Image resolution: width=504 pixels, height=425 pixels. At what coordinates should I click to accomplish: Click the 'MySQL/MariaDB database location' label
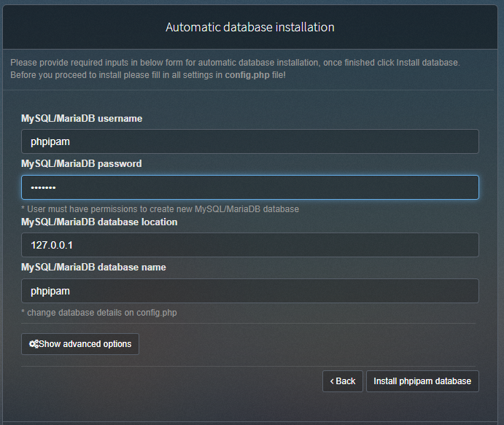[x=99, y=222]
